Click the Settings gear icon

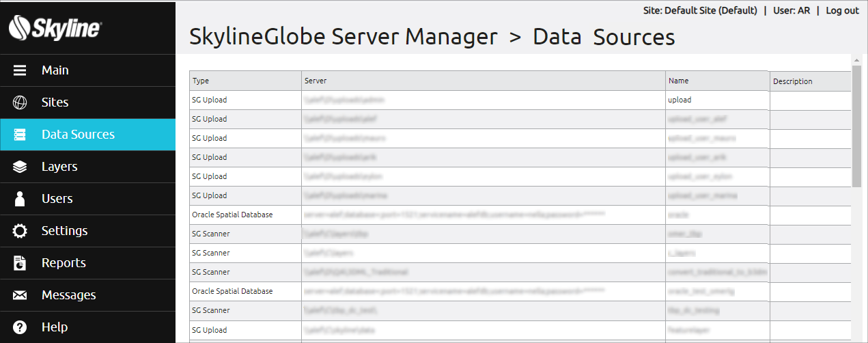tap(20, 231)
